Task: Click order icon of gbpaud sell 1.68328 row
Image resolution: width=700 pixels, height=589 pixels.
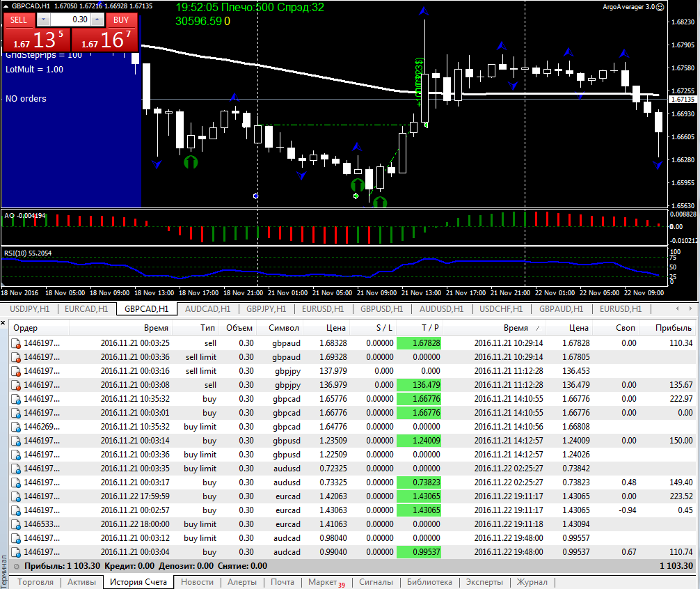Action: coord(15,344)
